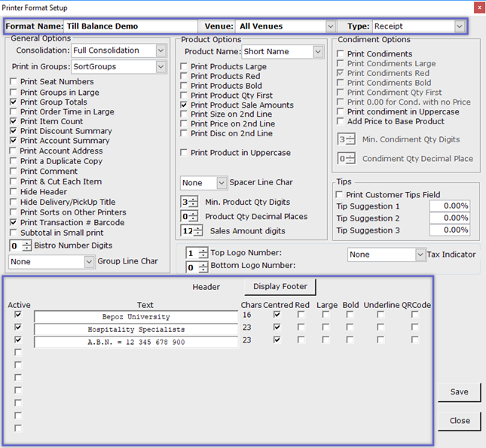Open the Tax Indicator dropdown
Screen dimensions: 486x448
click(x=420, y=254)
